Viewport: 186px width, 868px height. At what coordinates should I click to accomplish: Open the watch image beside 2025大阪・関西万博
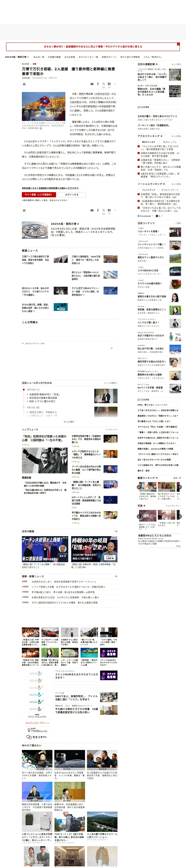click(x=35, y=230)
